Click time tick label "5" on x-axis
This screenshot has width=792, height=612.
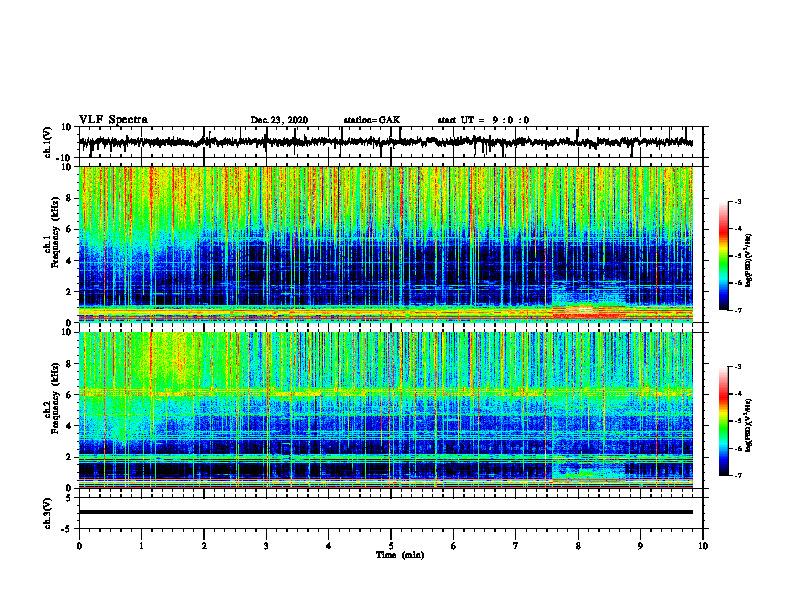click(391, 546)
